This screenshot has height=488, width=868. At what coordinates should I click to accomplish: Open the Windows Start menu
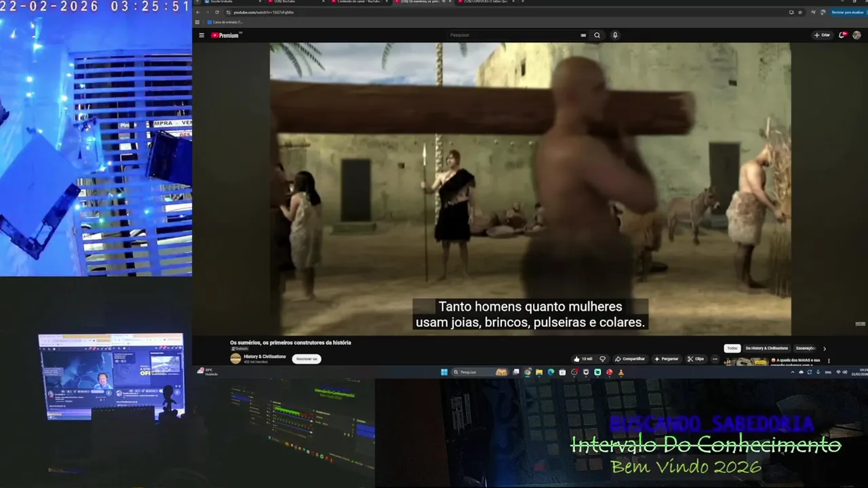point(444,372)
